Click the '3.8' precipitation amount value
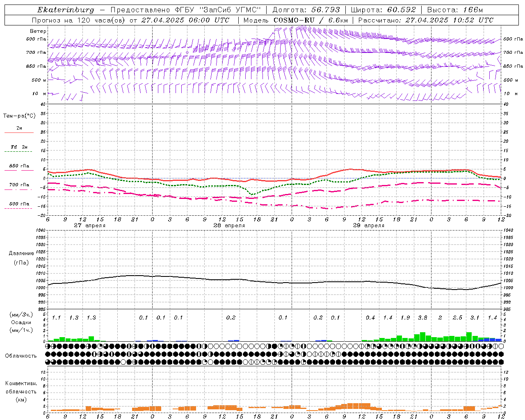525x420 pixels. click(x=422, y=318)
